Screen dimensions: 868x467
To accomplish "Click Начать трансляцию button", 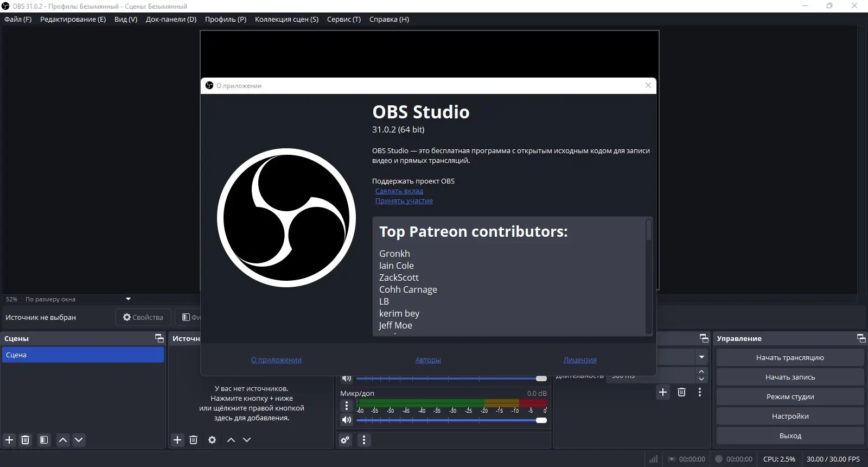I will [790, 357].
